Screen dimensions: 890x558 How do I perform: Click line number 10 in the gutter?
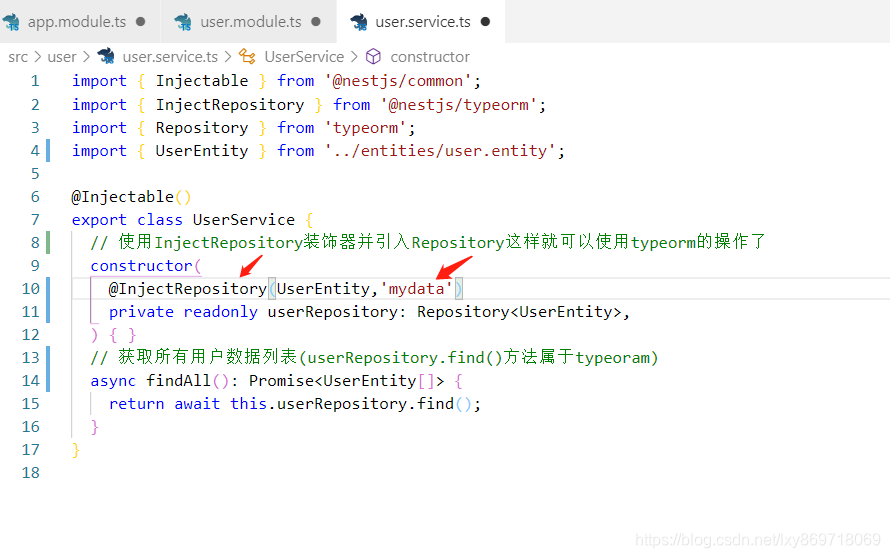pos(31,289)
